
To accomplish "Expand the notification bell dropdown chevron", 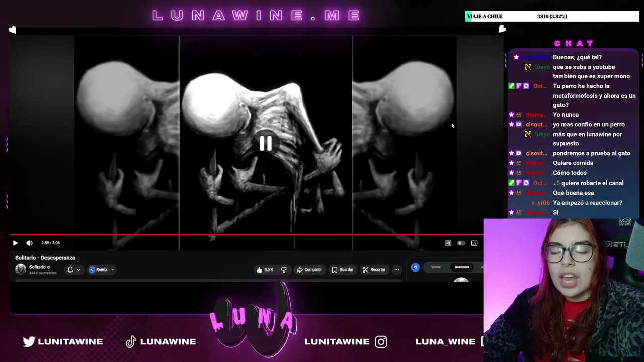I will (x=78, y=270).
